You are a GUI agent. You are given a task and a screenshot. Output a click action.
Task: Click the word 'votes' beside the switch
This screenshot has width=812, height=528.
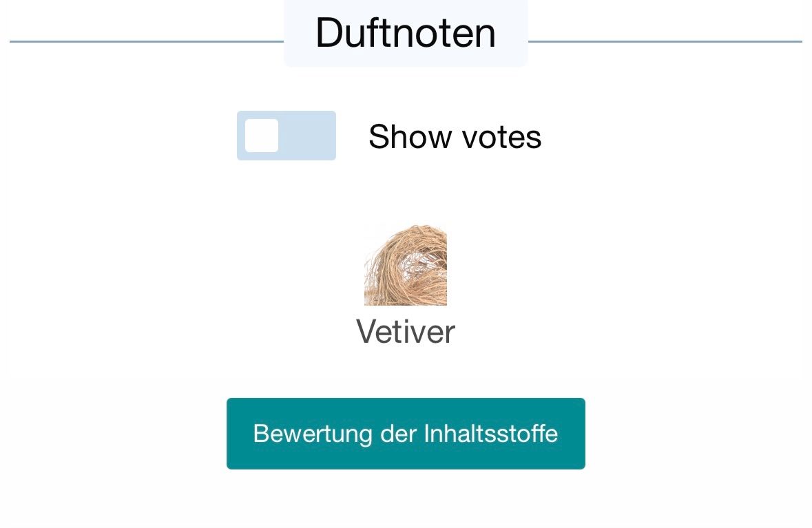click(x=501, y=137)
